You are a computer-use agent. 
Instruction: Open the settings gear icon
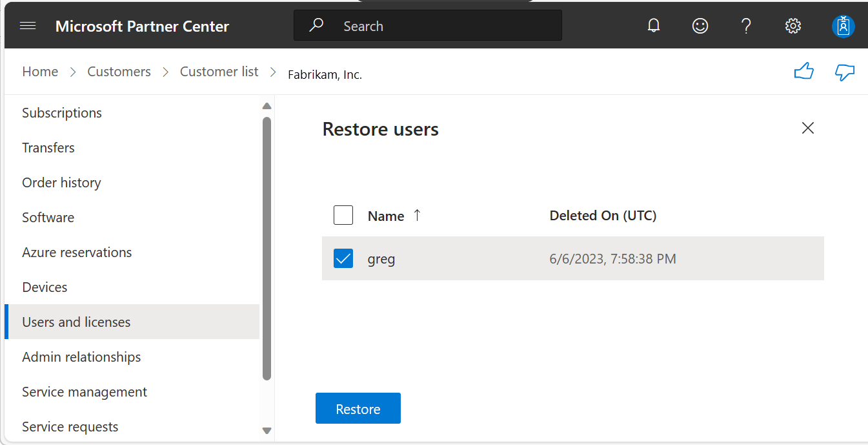click(792, 25)
